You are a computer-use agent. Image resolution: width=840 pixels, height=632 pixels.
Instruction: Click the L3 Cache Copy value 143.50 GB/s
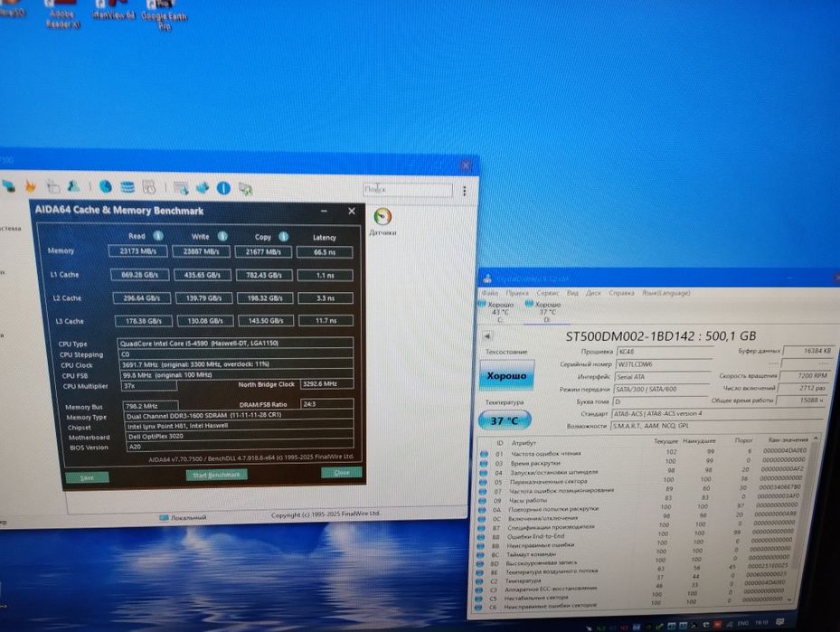pyautogui.click(x=265, y=321)
